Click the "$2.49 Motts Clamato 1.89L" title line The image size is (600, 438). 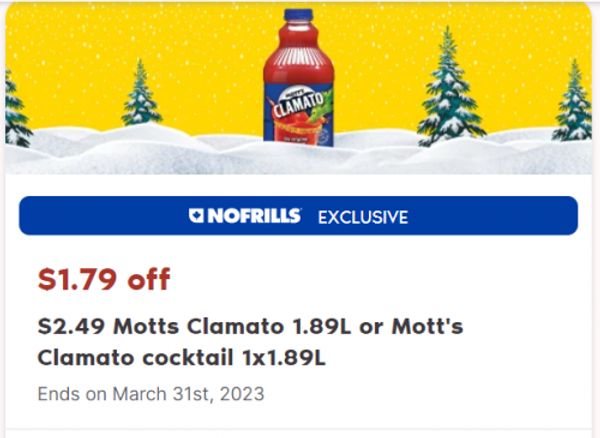coord(194,327)
